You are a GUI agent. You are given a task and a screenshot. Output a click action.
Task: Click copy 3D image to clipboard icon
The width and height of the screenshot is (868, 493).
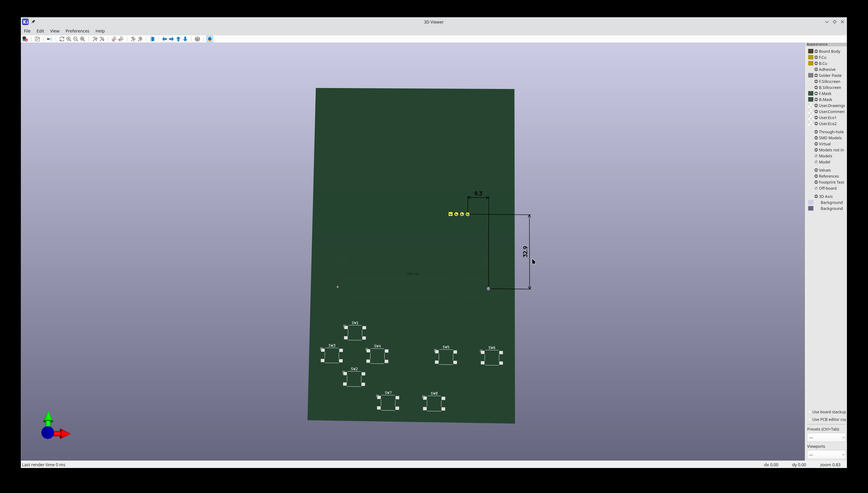pyautogui.click(x=37, y=39)
